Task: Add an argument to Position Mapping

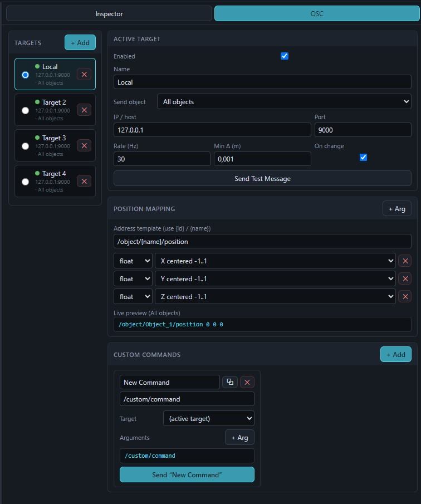Action: [x=397, y=209]
